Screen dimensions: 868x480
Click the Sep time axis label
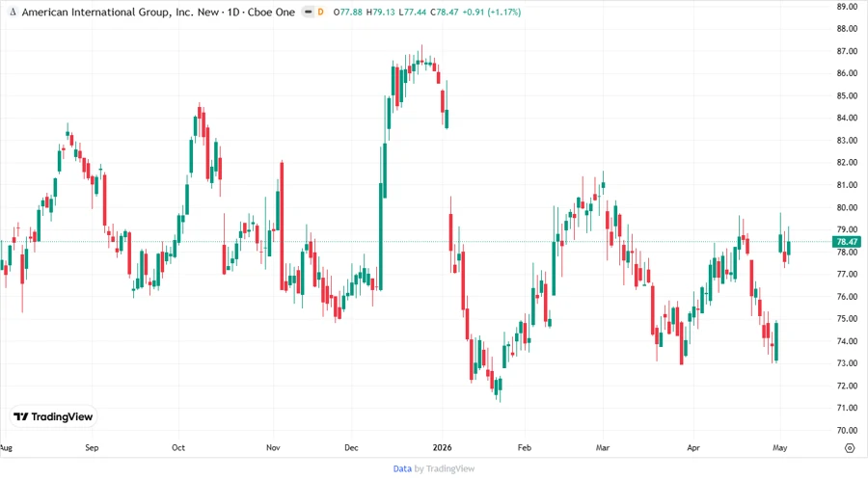[x=92, y=448]
